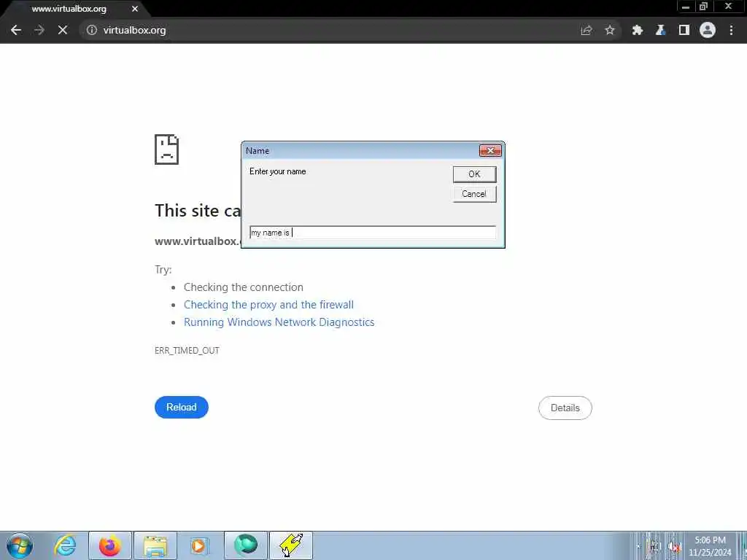Minimize the Chrome window

point(686,7)
